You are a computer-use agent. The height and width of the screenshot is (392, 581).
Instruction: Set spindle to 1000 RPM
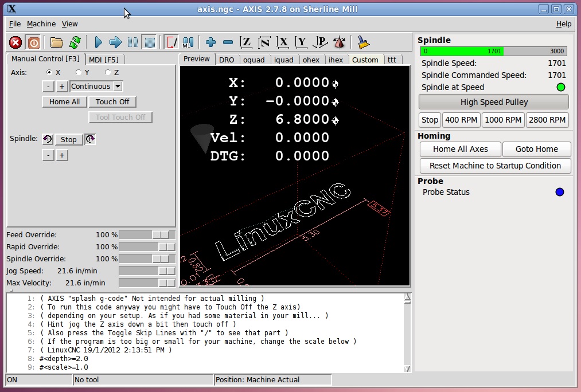(503, 120)
